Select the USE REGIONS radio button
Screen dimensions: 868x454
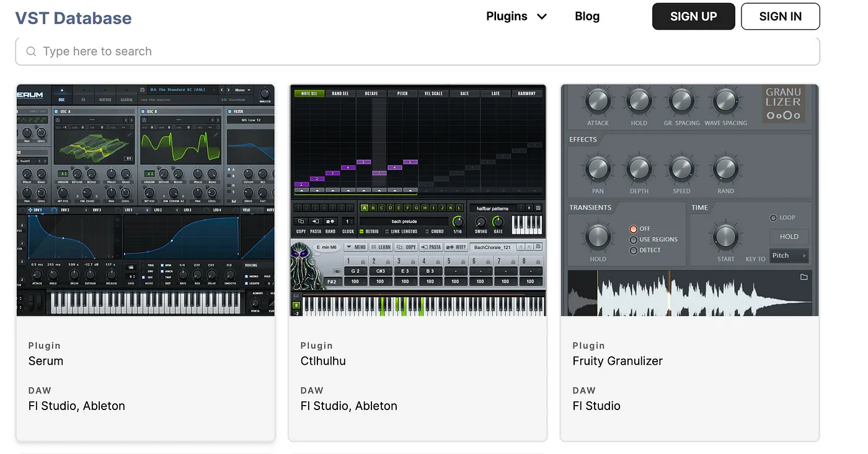[634, 240]
